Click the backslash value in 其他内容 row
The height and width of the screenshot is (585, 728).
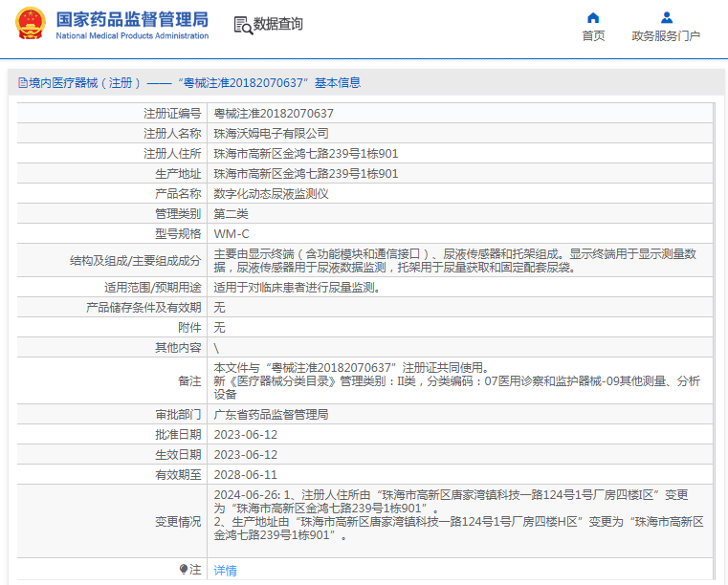click(x=216, y=348)
